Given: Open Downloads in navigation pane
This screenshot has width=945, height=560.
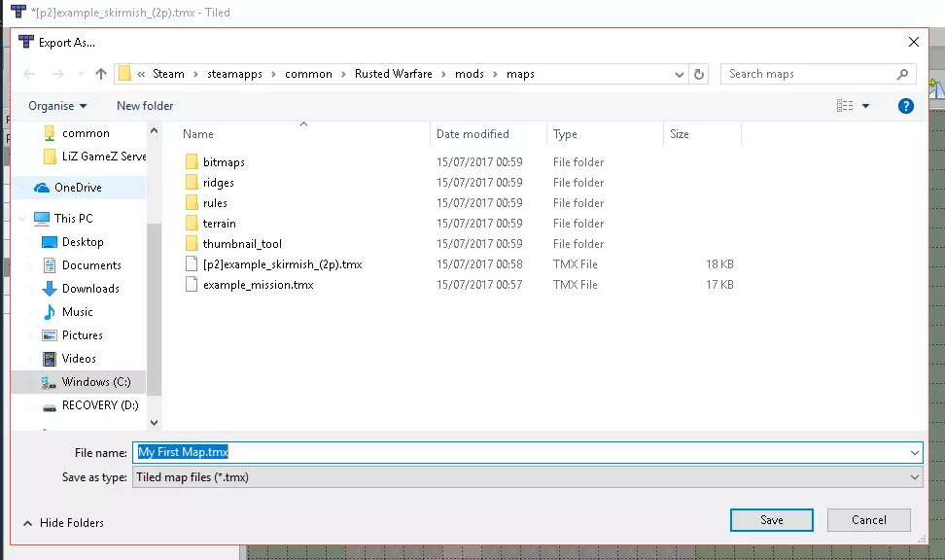Looking at the screenshot, I should (90, 289).
